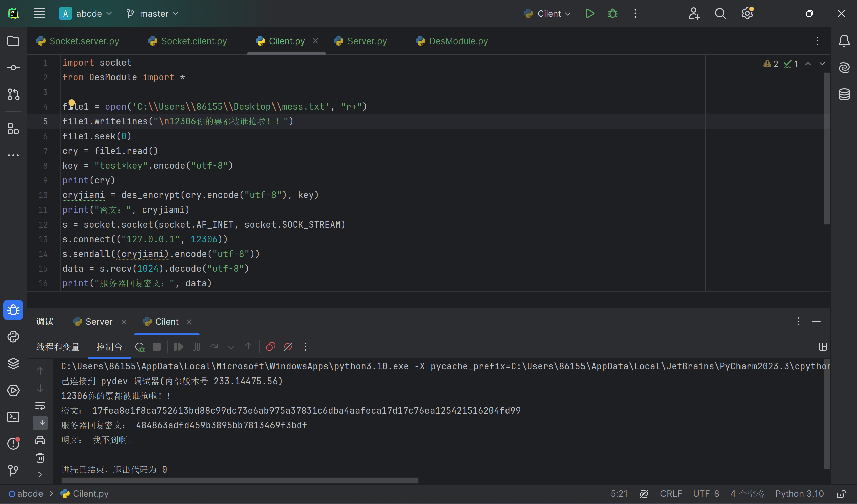Click the horizontal scrollbar of the console
Image resolution: width=857 pixels, height=504 pixels.
click(x=239, y=481)
